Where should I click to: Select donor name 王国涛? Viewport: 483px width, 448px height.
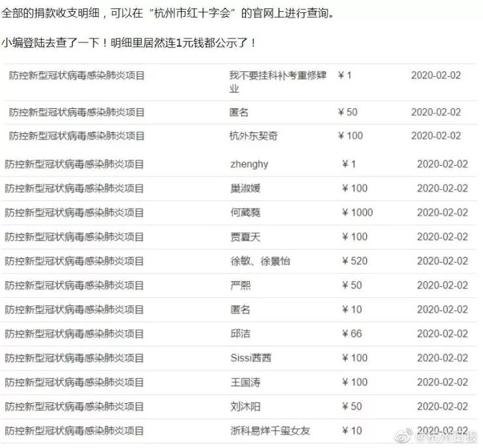245,382
